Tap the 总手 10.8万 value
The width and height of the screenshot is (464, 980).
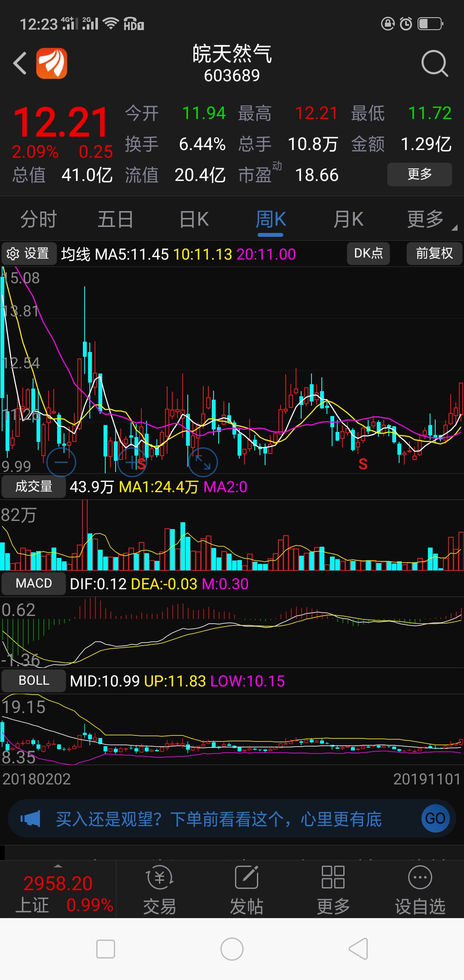tap(313, 144)
